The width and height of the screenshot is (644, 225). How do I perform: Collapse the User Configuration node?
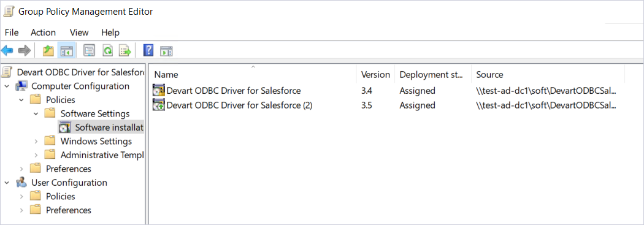pyautogui.click(x=7, y=183)
